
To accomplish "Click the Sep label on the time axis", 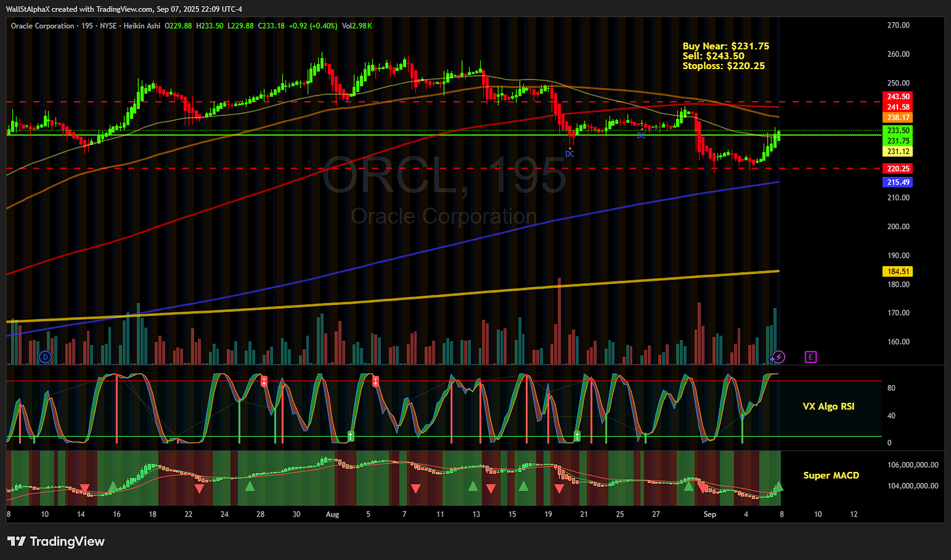I will coord(709,514).
